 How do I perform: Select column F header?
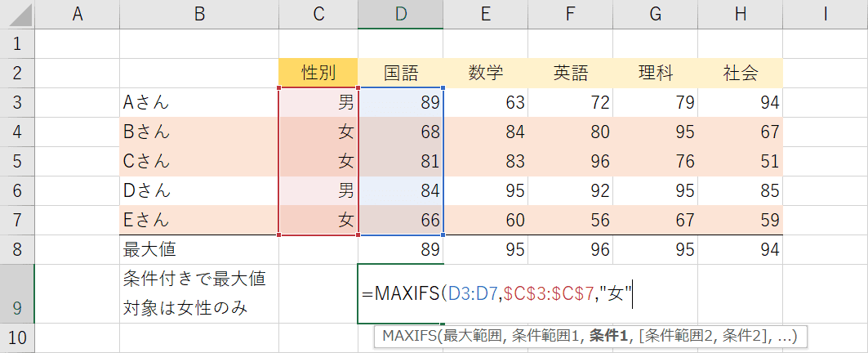pyautogui.click(x=570, y=15)
